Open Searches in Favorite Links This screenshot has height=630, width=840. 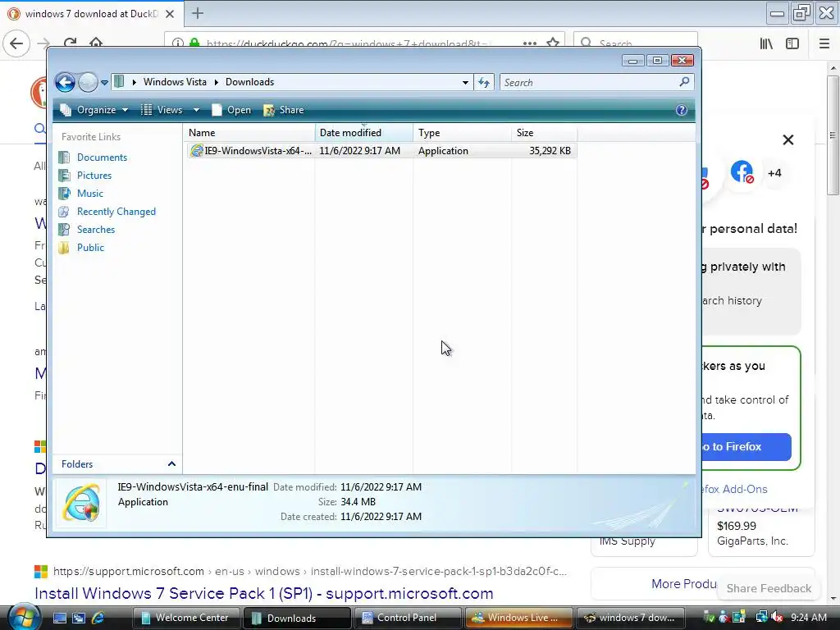click(96, 230)
